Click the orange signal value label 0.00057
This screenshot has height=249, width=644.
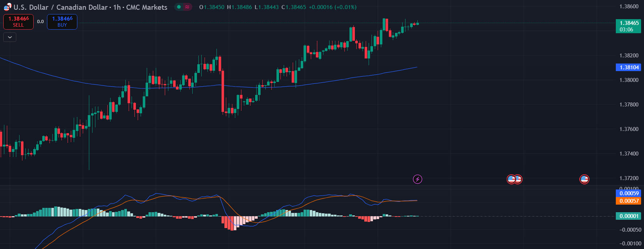click(x=628, y=201)
